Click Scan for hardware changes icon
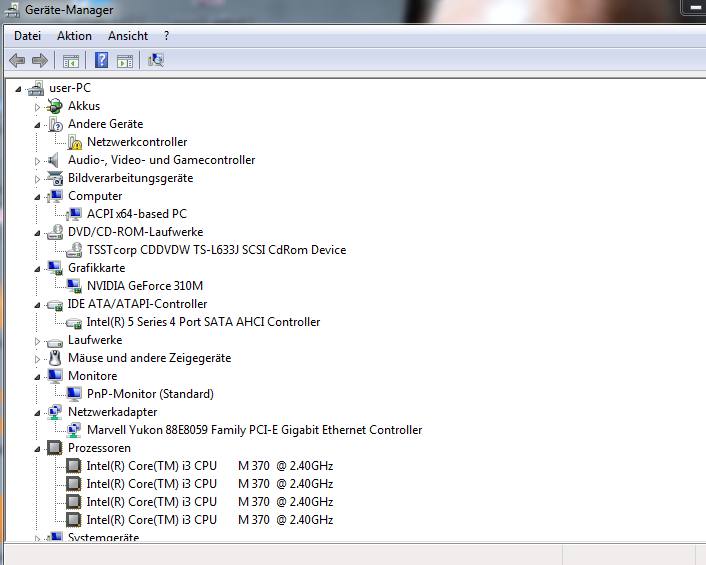Image resolution: width=706 pixels, height=565 pixels. tap(156, 60)
